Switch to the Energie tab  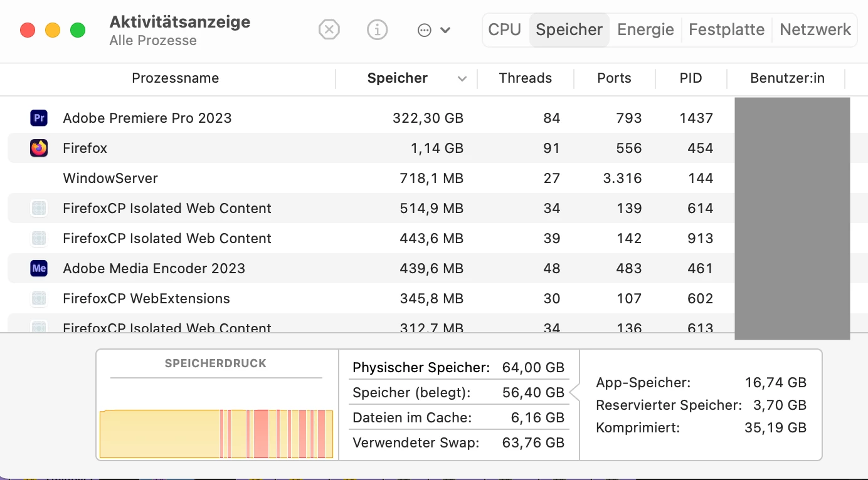645,29
